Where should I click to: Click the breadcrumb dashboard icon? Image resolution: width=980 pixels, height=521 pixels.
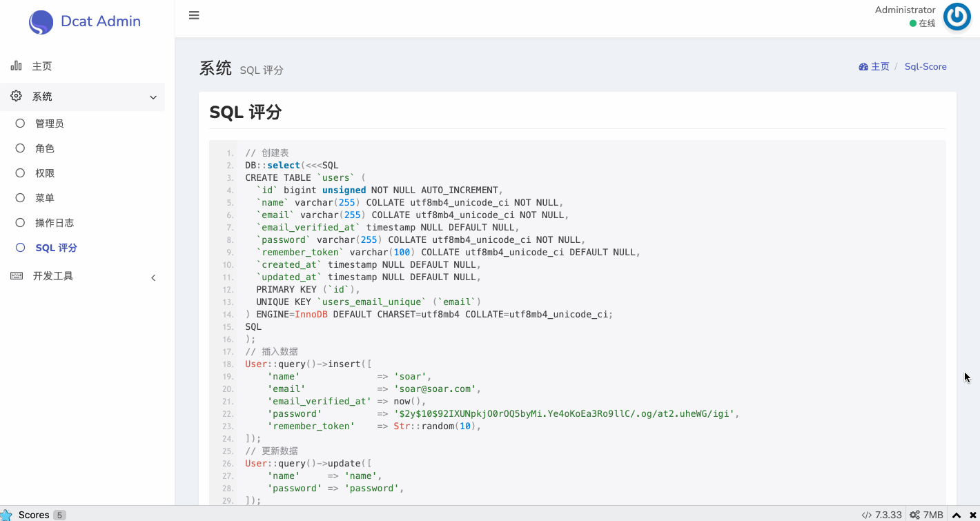[863, 67]
